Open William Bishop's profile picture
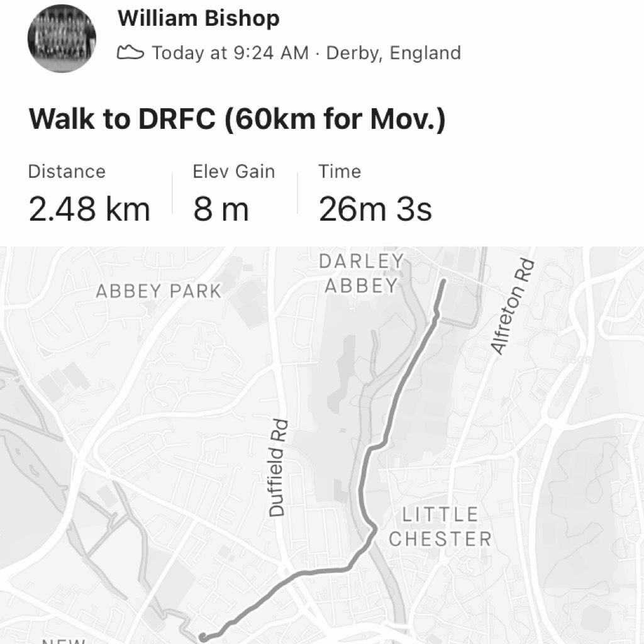The image size is (644, 644). pyautogui.click(x=62, y=38)
